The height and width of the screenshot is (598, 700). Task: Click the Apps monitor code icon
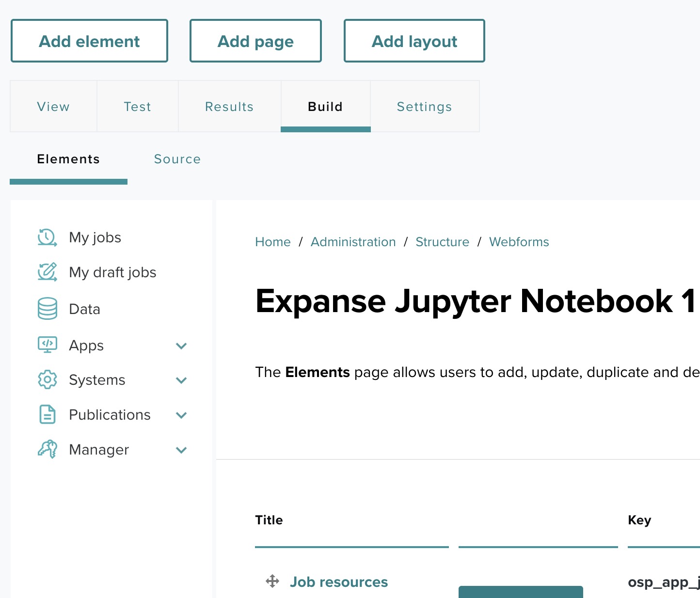[x=47, y=345]
